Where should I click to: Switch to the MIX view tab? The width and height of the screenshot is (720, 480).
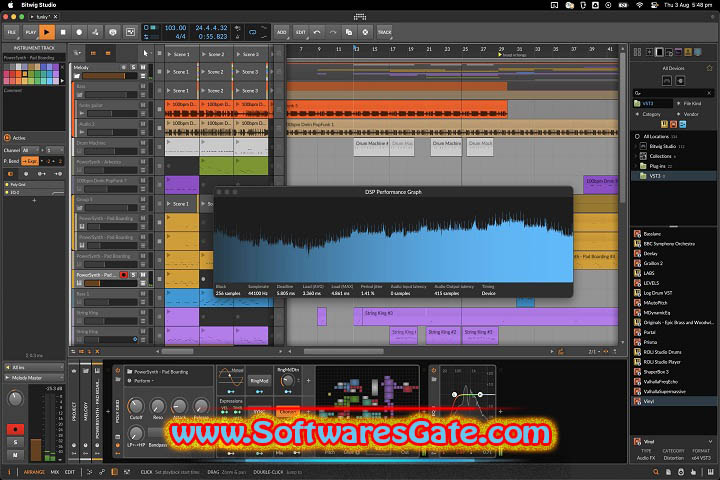point(55,472)
